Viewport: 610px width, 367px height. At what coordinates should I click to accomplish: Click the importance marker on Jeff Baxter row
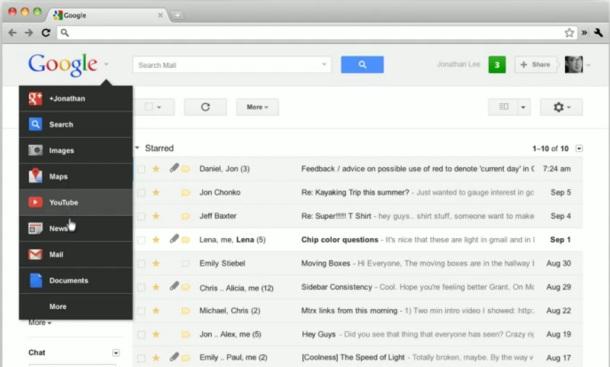(186, 216)
